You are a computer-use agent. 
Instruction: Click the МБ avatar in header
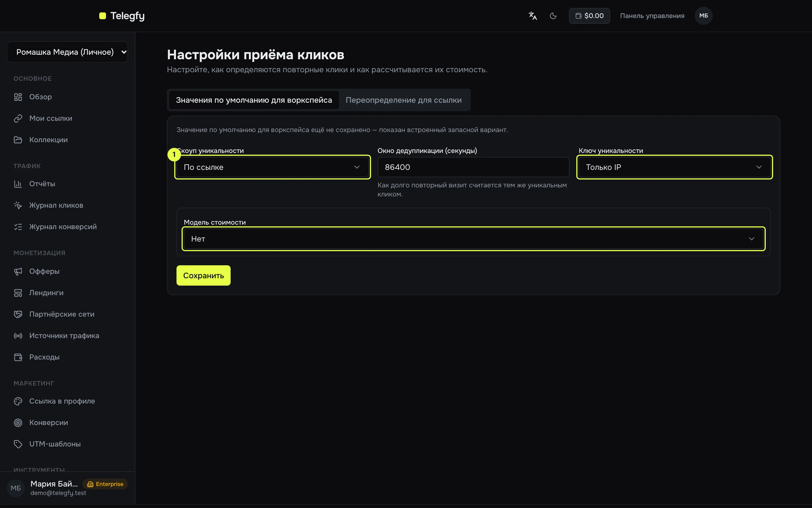[703, 16]
